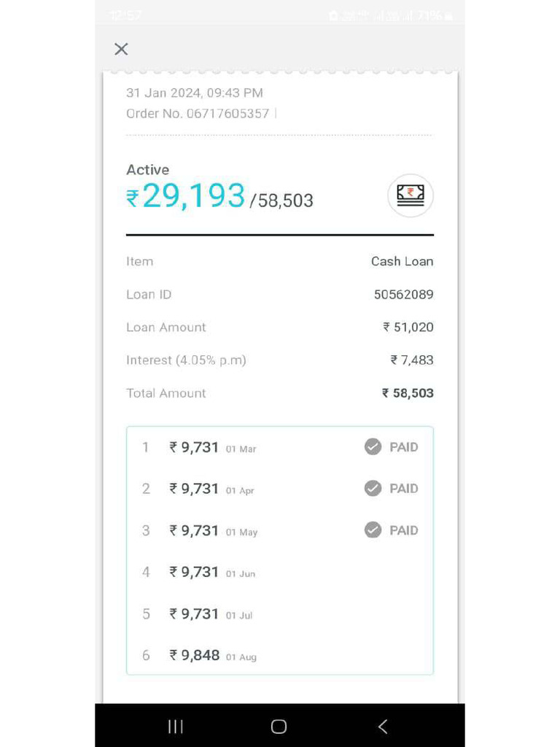
Task: Tap the checkmark icon for the 01 Apr installment
Action: 373,489
